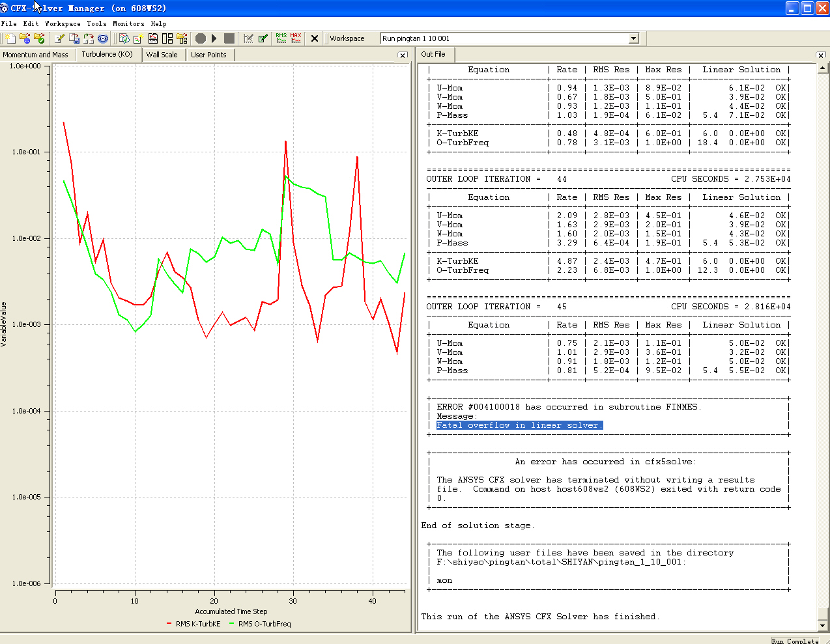The image size is (830, 644).
Task: Show MAX residuals via toolbar icon
Action: (x=296, y=38)
